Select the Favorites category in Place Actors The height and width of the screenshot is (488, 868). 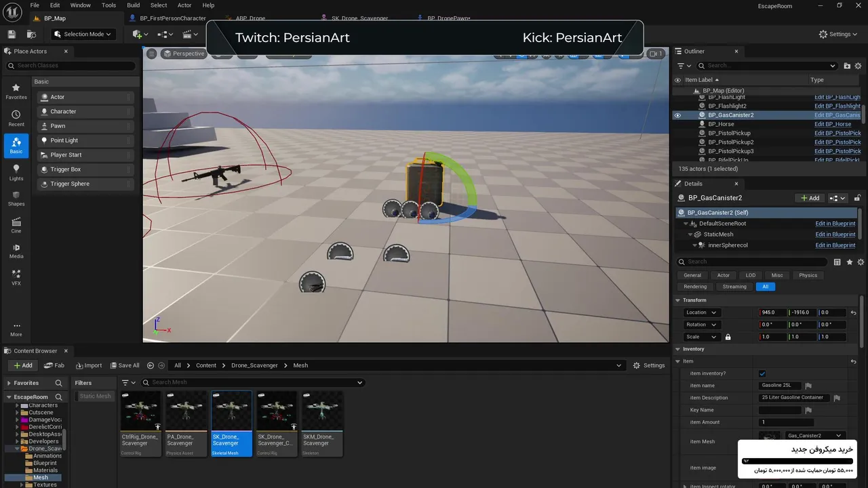(x=16, y=91)
